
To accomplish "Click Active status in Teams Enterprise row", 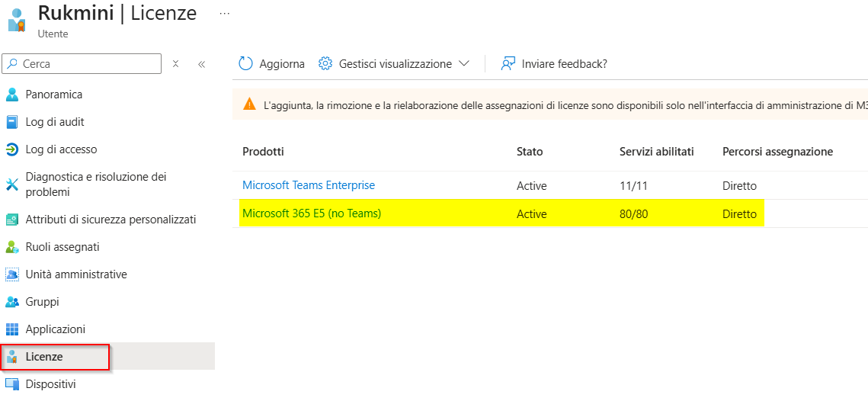I will point(531,186).
